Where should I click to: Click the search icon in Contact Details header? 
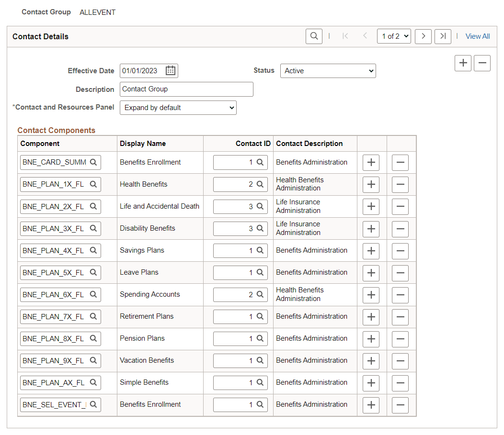[x=314, y=36]
